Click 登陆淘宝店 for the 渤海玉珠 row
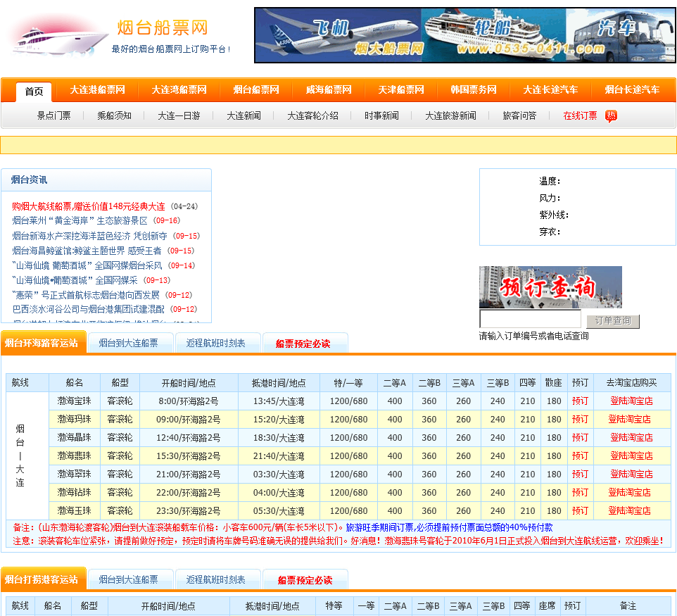The width and height of the screenshot is (677, 616). tap(629, 511)
